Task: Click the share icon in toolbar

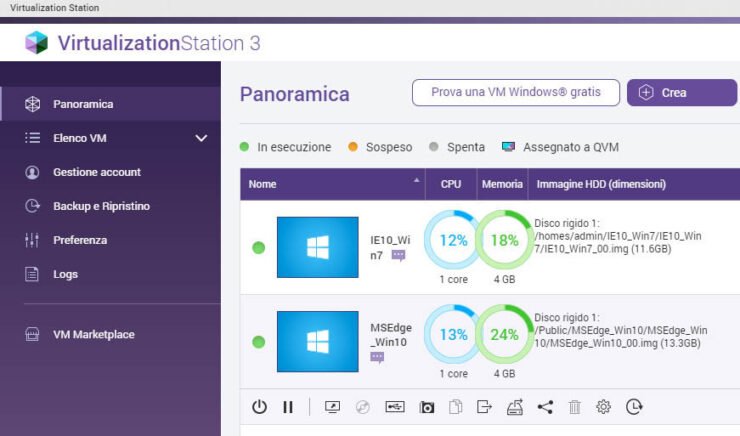Action: pyautogui.click(x=545, y=407)
